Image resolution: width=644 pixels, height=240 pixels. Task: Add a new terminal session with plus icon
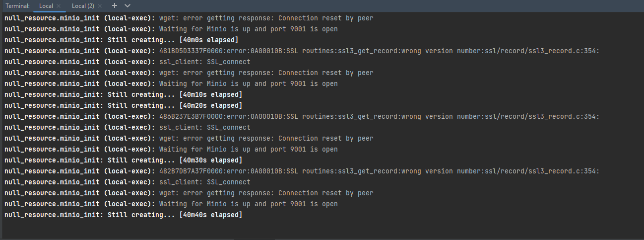tap(115, 6)
